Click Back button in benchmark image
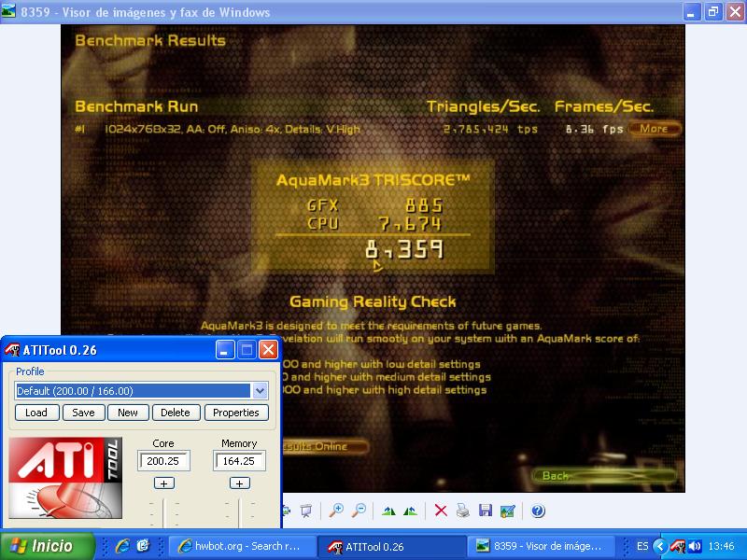 [603, 475]
